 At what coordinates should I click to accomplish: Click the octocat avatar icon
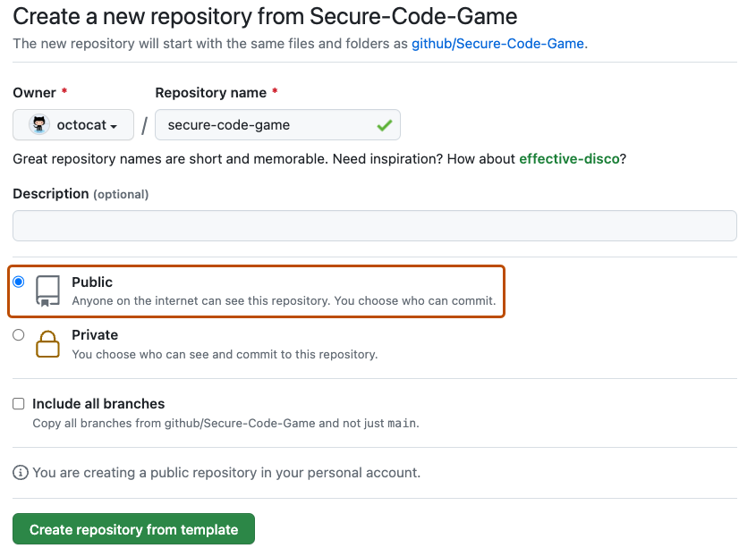click(x=40, y=125)
